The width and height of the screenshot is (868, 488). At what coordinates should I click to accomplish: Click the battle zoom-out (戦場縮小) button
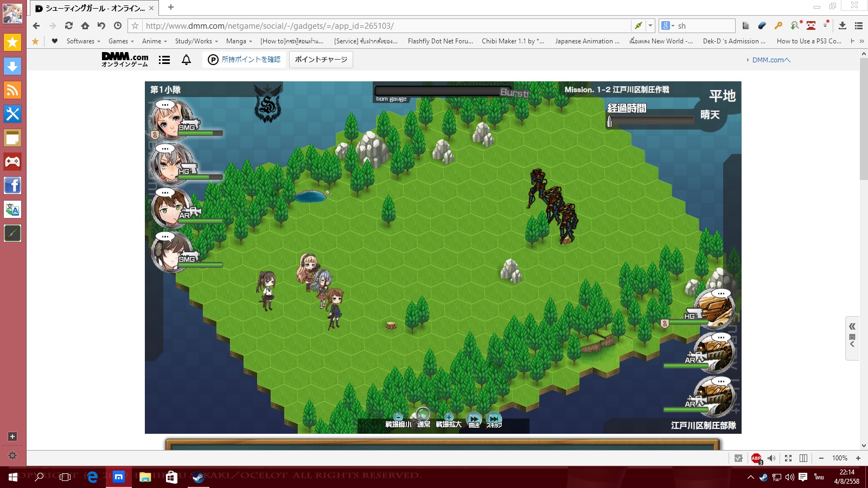398,421
